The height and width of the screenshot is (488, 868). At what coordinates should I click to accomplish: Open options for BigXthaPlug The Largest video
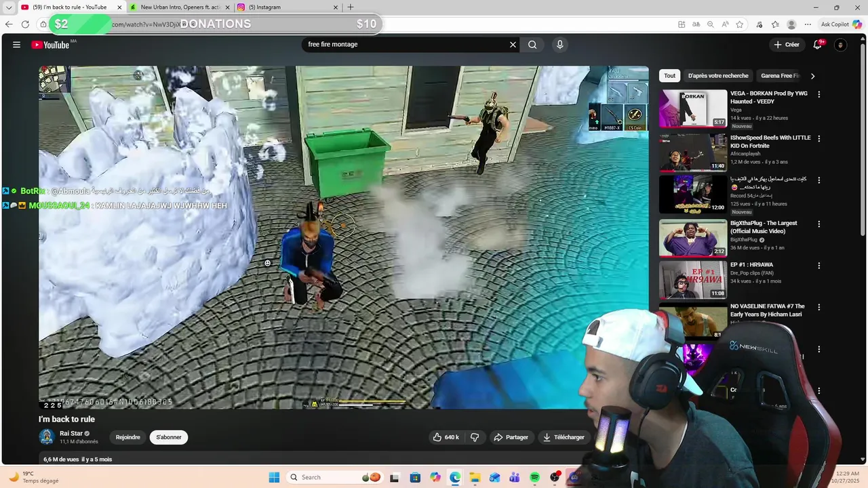(819, 224)
